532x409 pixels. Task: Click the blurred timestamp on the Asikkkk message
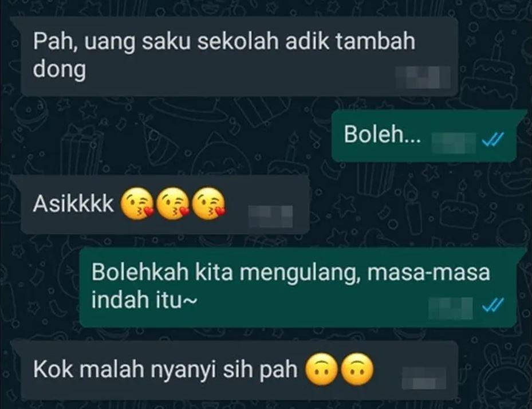pos(270,216)
